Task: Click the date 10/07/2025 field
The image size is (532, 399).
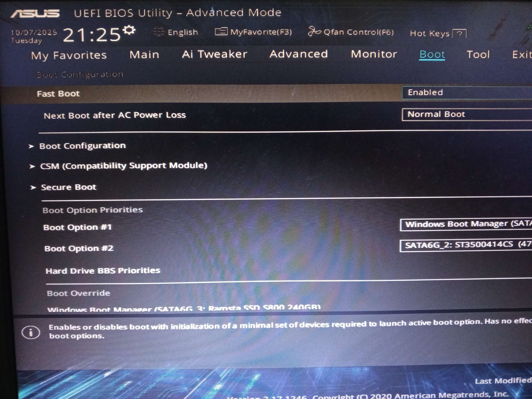Action: (34, 32)
